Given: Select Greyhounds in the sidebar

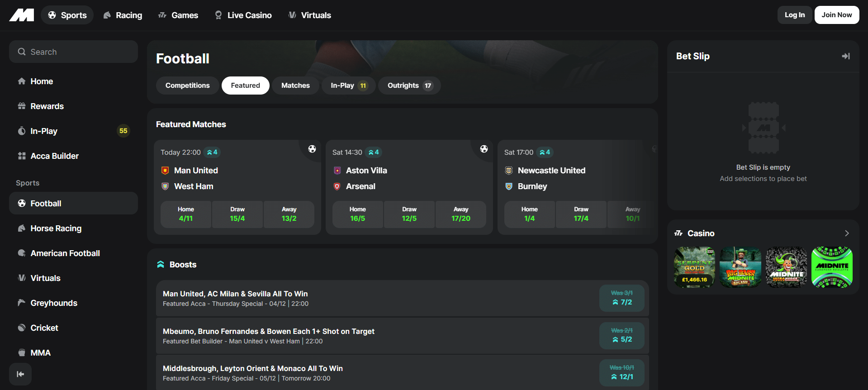Looking at the screenshot, I should pyautogui.click(x=73, y=303).
